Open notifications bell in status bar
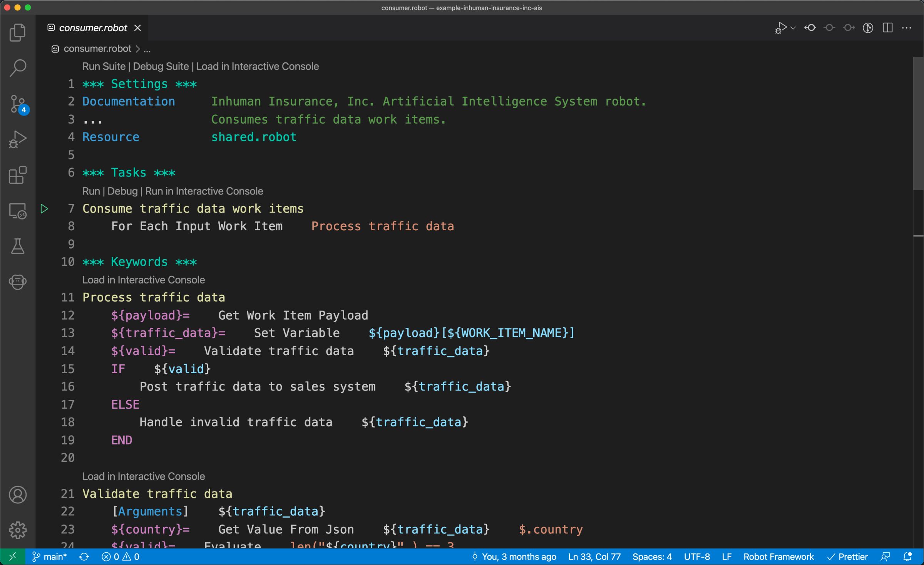The width and height of the screenshot is (924, 565). [x=907, y=557]
